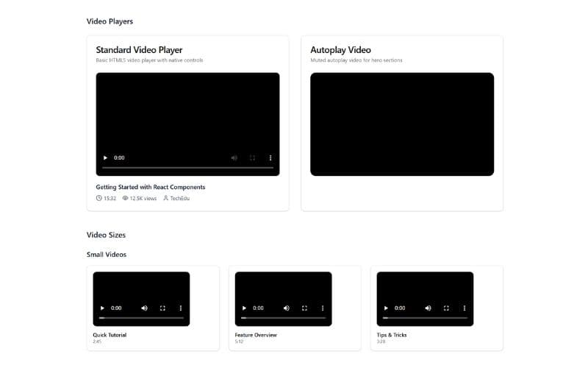Open Tips & Tricks video options menu

coord(465,308)
